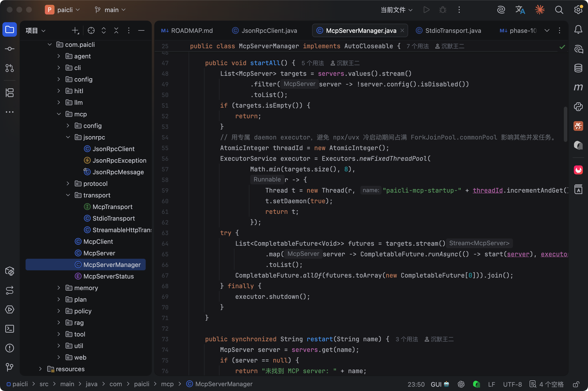Collapse the com.paicli package node
This screenshot has width=588, height=391.
50,44
